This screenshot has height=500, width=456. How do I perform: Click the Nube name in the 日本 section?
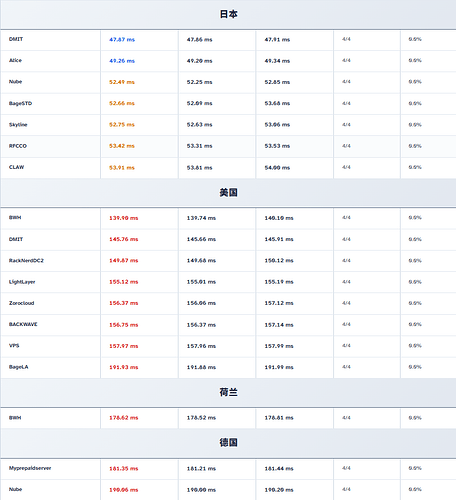(15, 82)
